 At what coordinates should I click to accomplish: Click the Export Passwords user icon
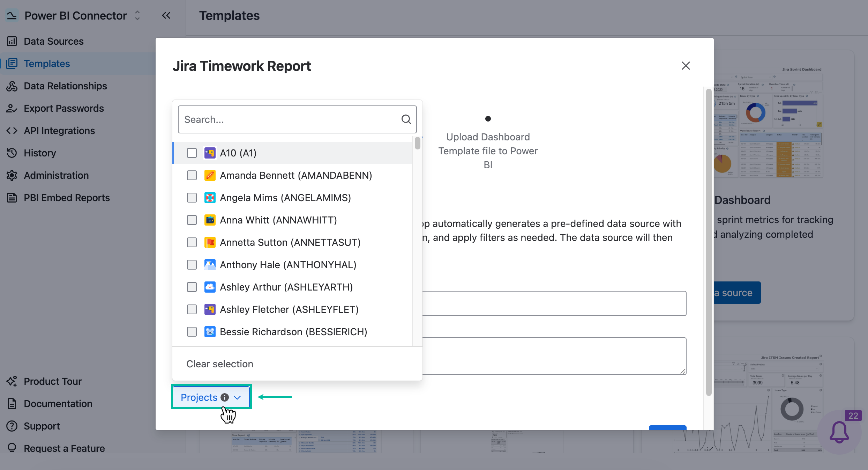pyautogui.click(x=12, y=108)
